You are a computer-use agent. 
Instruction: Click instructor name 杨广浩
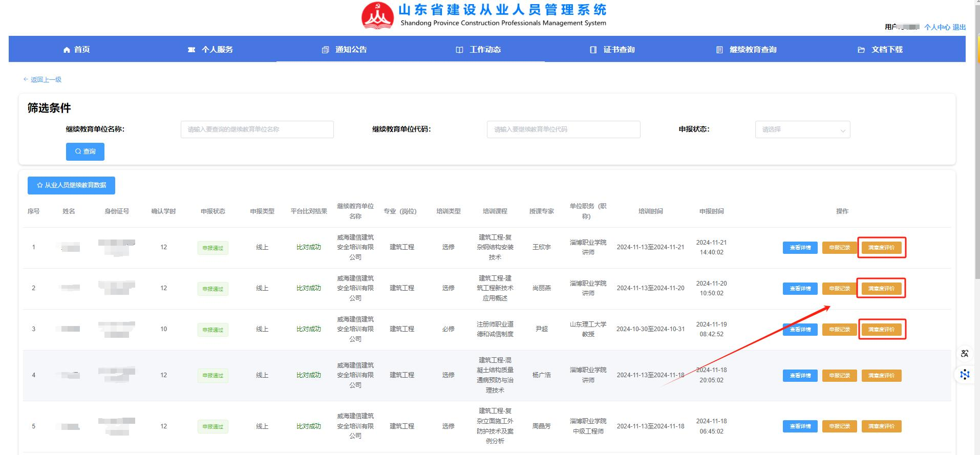pyautogui.click(x=541, y=375)
